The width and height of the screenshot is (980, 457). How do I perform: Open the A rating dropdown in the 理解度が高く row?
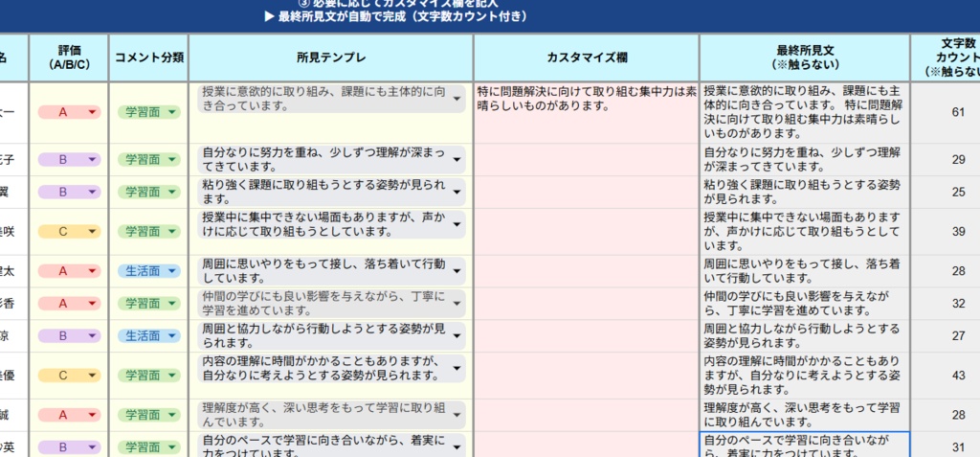point(69,415)
